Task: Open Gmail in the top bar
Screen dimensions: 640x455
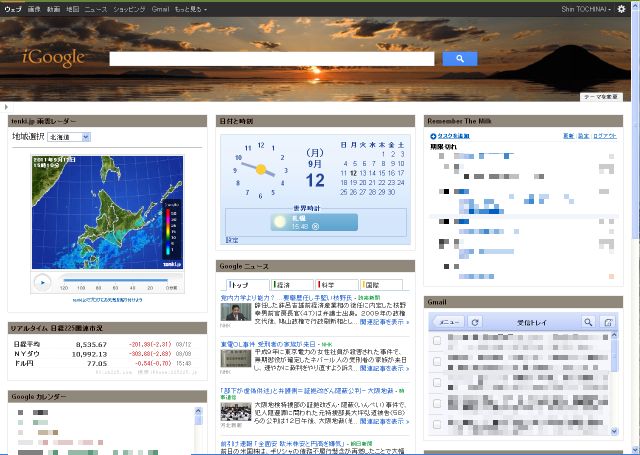Action: pos(160,9)
